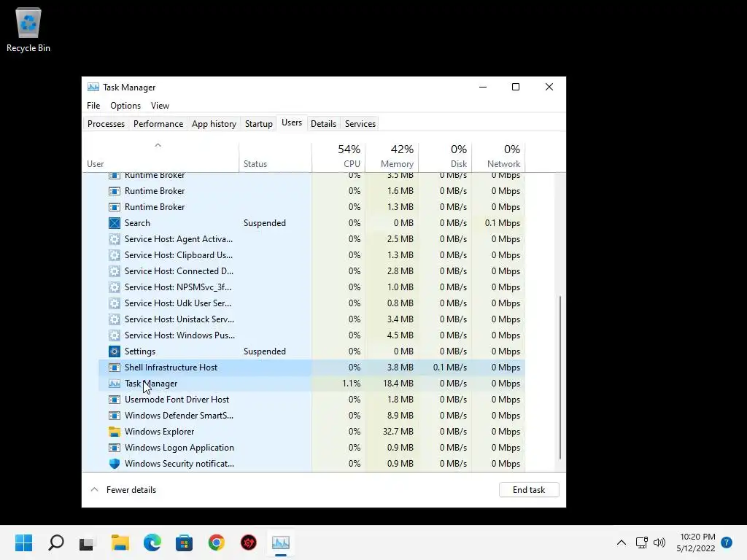Switch to the App history tab

pyautogui.click(x=214, y=124)
